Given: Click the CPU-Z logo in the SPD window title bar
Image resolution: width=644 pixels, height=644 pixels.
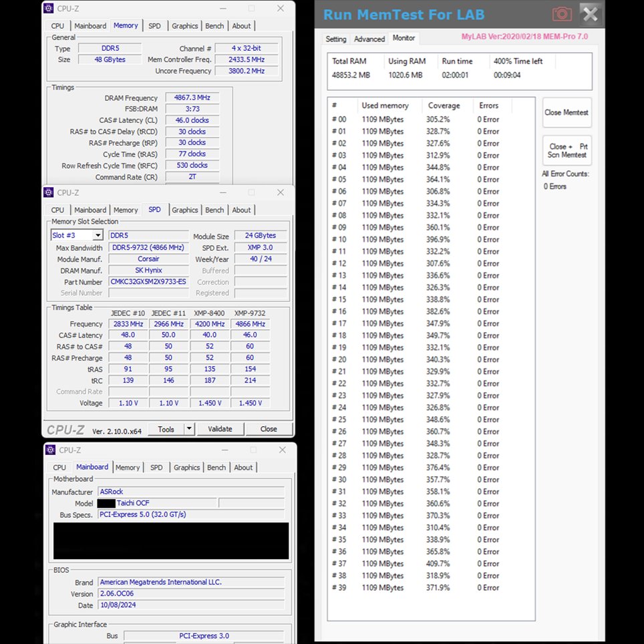Looking at the screenshot, I should pyautogui.click(x=49, y=192).
